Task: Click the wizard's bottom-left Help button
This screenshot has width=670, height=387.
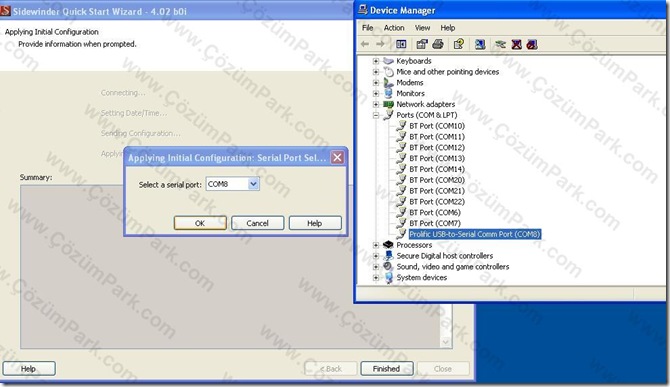Action: click(29, 369)
